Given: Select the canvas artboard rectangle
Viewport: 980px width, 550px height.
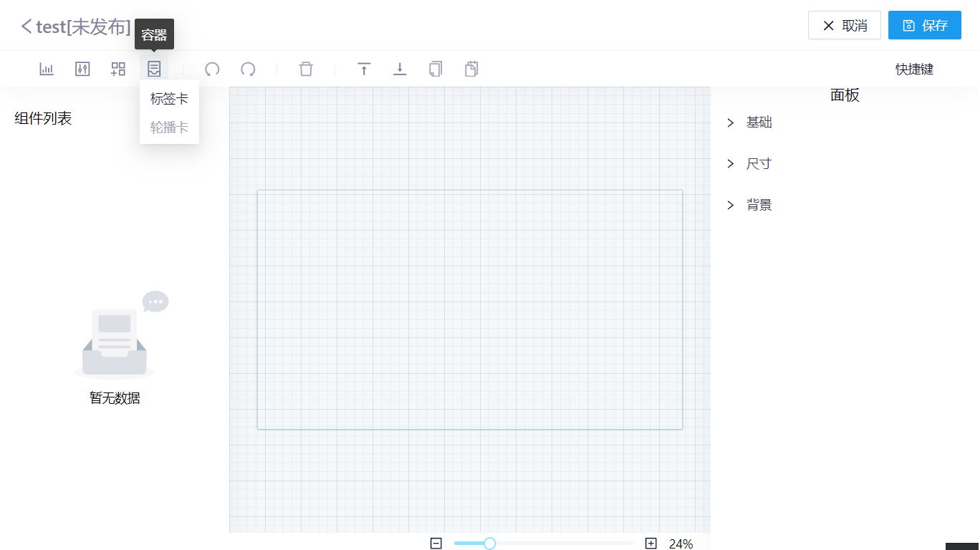Looking at the screenshot, I should [470, 310].
